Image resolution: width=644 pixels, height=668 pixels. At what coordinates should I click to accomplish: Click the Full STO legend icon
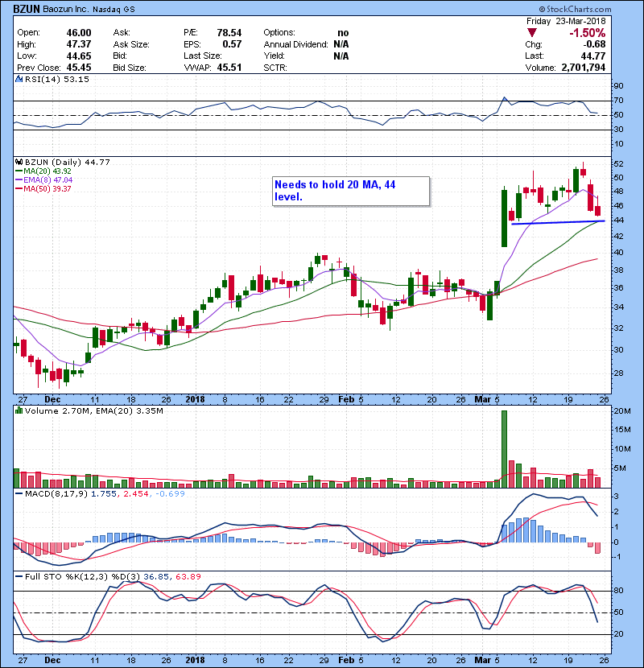click(19, 575)
